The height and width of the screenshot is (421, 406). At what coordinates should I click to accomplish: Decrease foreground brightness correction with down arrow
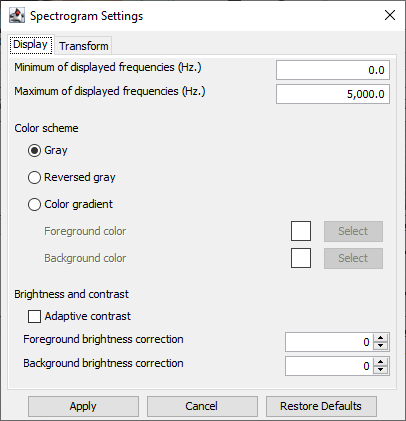[x=381, y=346]
